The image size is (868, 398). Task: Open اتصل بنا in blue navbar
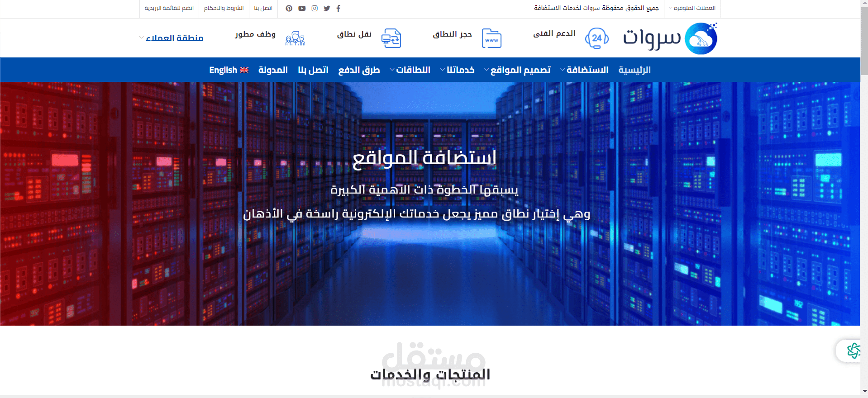[x=313, y=70]
